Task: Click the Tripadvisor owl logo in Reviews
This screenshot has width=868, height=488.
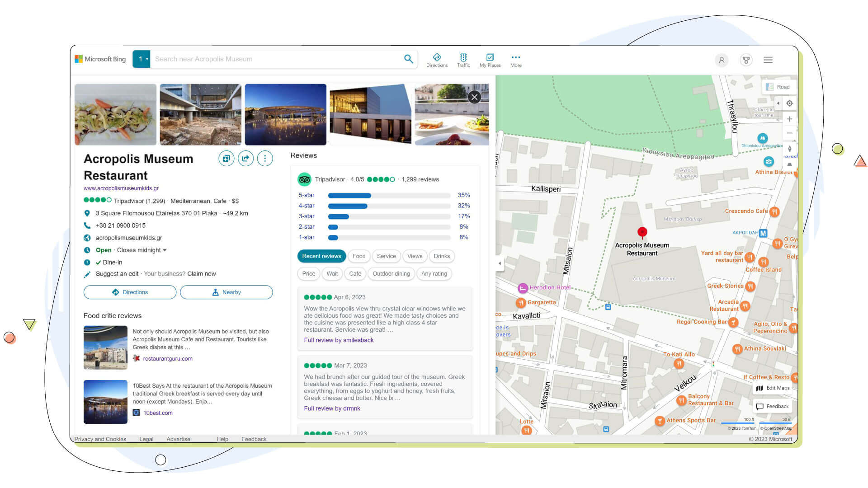Action: (304, 179)
